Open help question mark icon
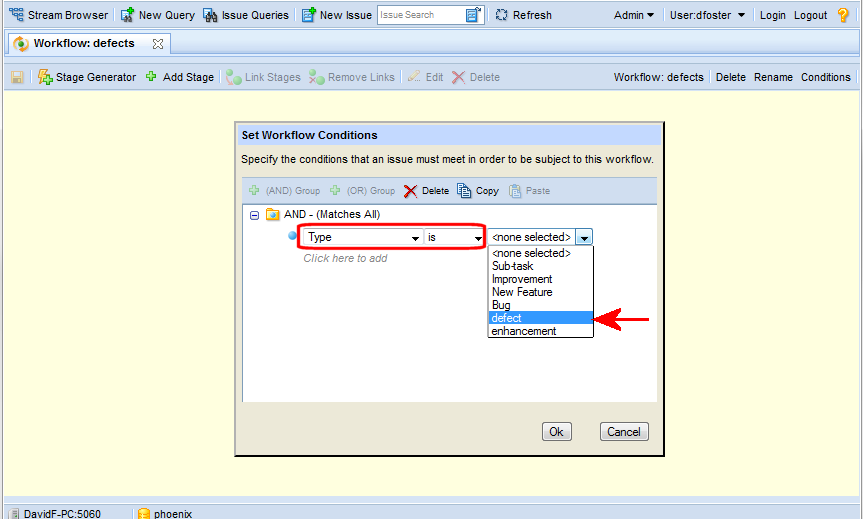 (x=843, y=15)
